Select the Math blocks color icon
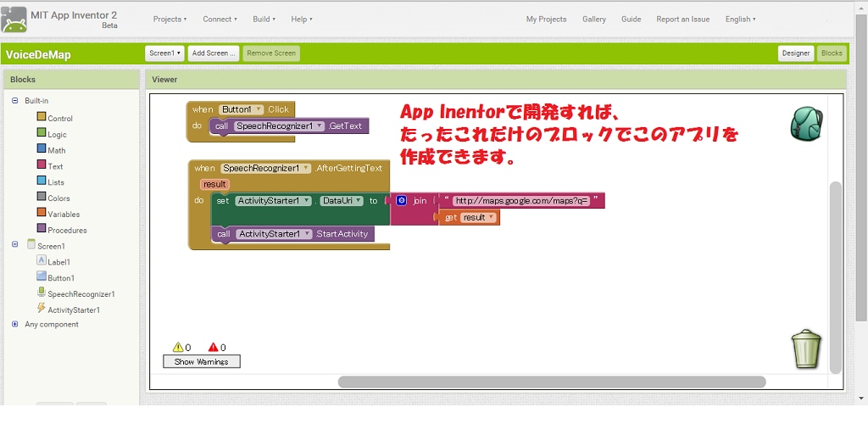868x424 pixels. [x=41, y=148]
